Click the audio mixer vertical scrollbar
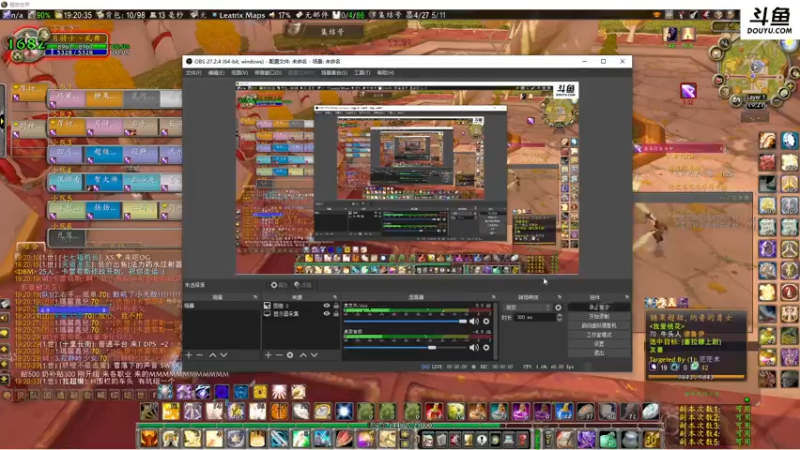800x450 pixels. [x=495, y=331]
